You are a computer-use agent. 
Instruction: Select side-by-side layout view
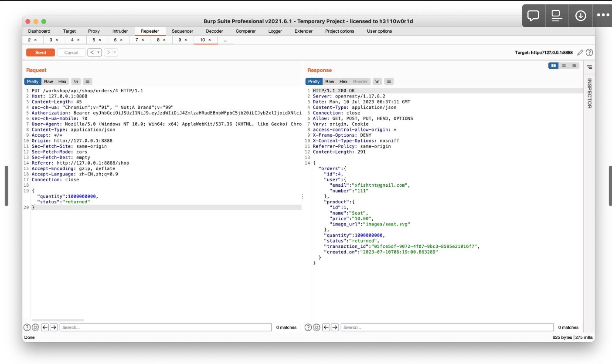[x=554, y=66]
